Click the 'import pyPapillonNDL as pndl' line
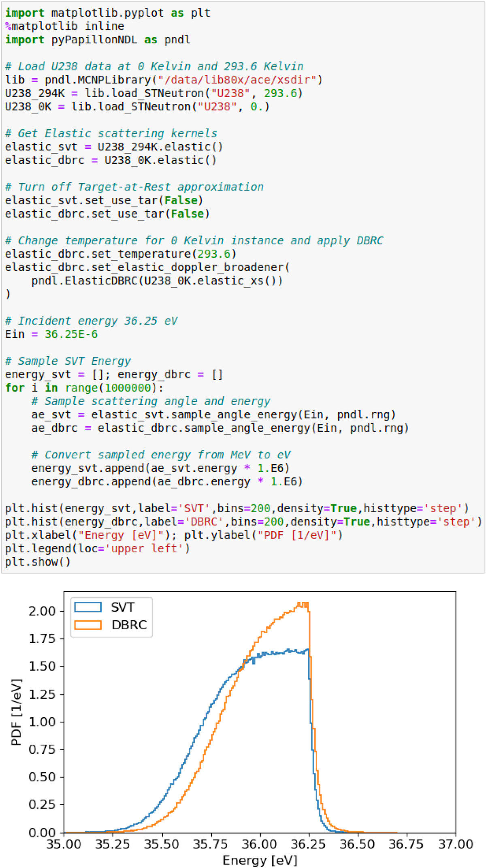 97,40
